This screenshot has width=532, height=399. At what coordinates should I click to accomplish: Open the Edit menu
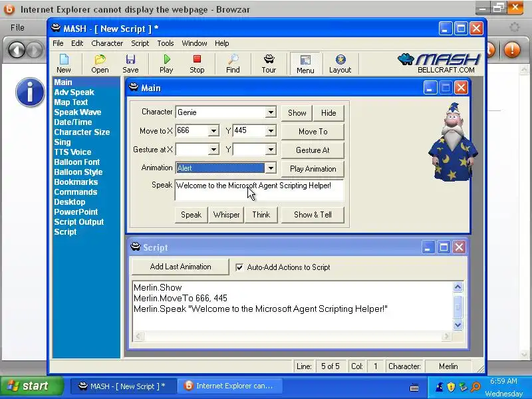[x=77, y=43]
